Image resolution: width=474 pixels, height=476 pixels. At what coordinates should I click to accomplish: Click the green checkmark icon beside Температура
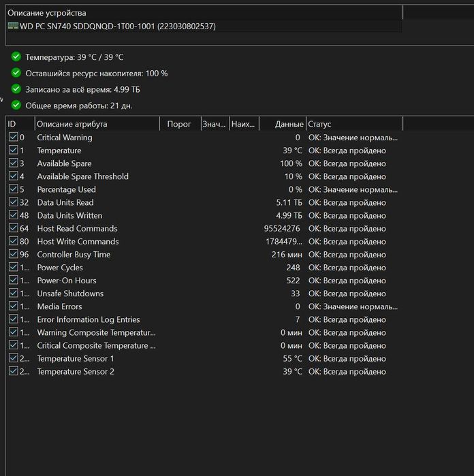16,57
